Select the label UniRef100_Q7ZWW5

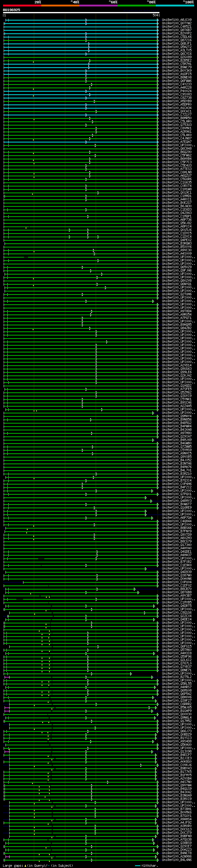coord(176,446)
